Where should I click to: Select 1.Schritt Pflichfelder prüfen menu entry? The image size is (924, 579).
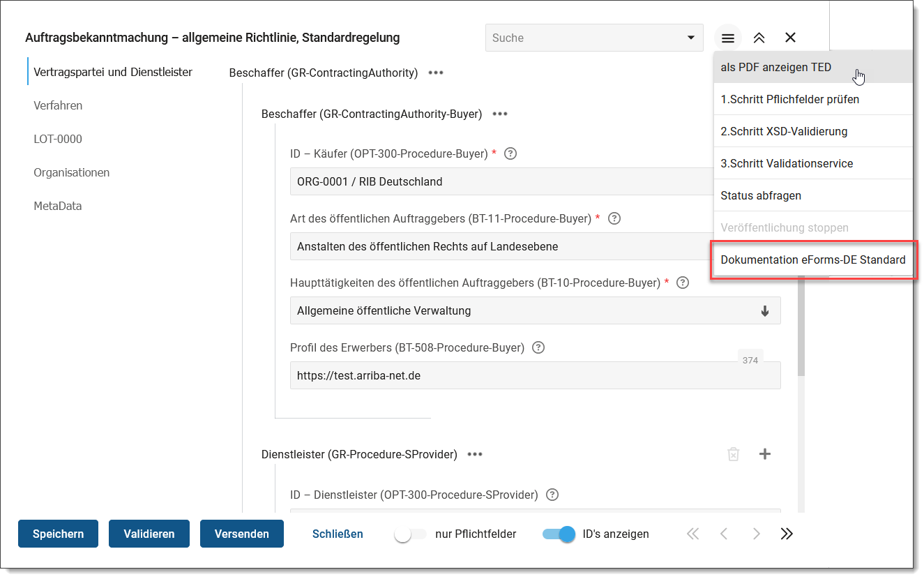(x=813, y=99)
